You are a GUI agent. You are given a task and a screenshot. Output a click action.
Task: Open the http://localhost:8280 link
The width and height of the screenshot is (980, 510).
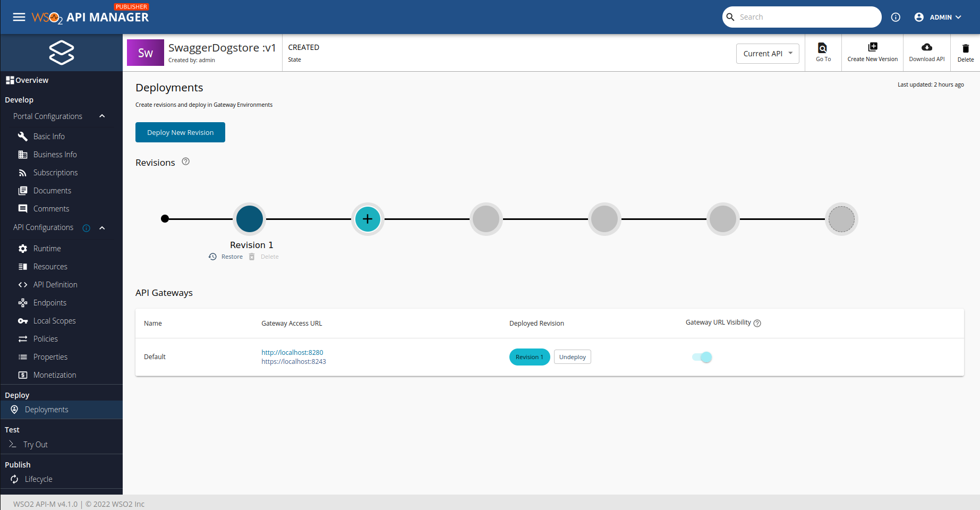click(x=292, y=352)
